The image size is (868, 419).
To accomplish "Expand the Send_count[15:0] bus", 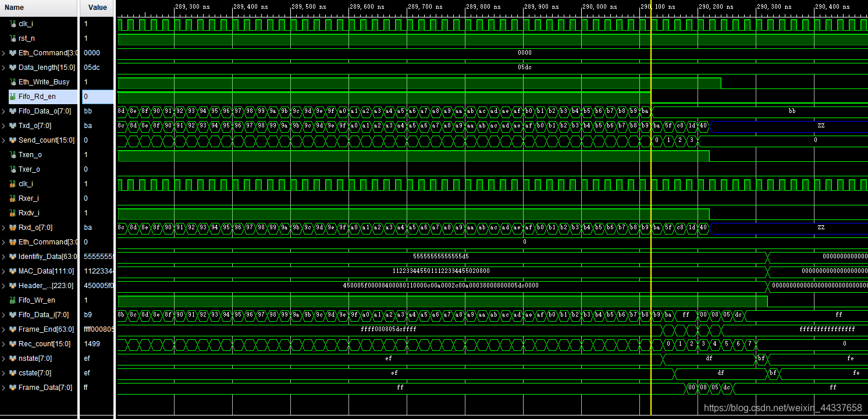I will click(4, 140).
